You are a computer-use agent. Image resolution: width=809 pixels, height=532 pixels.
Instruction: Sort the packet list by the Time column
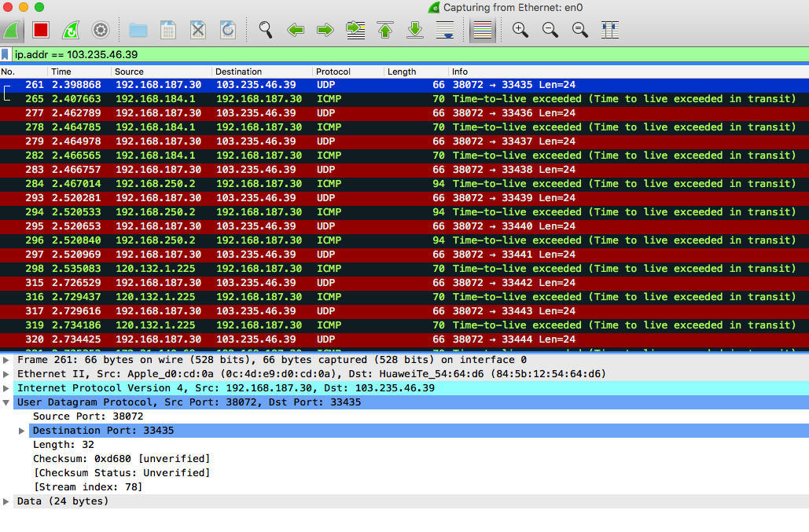click(79, 72)
